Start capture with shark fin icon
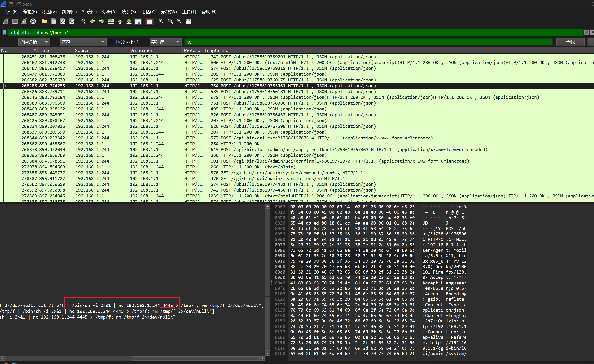The image size is (594, 364). (x=6, y=22)
